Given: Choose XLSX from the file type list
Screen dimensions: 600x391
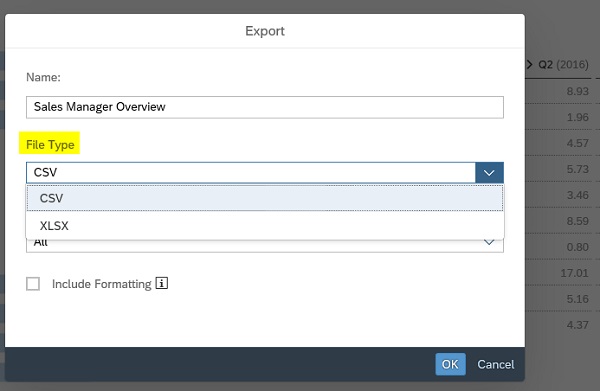Looking at the screenshot, I should click(265, 226).
